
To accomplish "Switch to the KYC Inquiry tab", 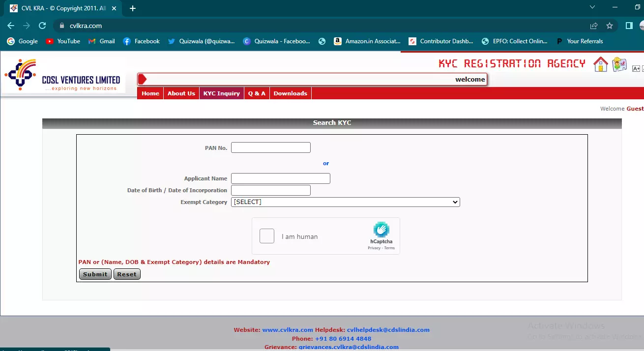I will point(221,93).
